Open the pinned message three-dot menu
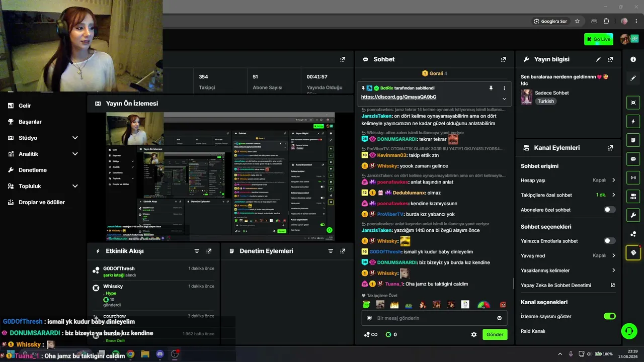Viewport: 644px width, 362px height. [504, 88]
